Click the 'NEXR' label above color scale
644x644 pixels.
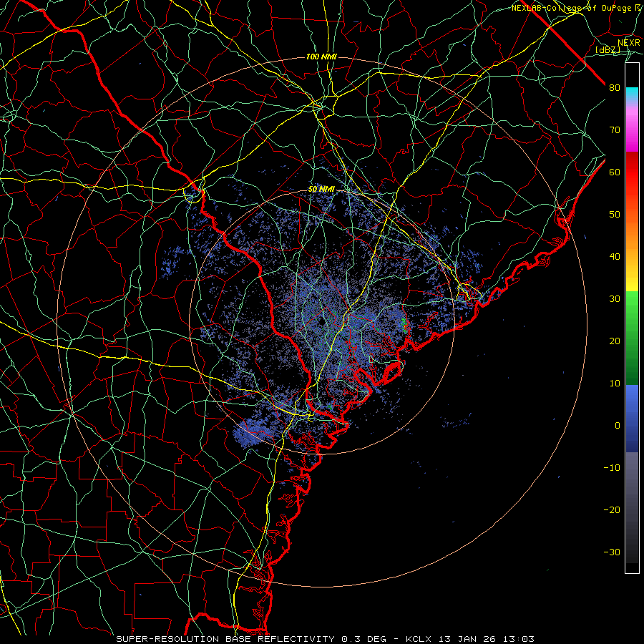point(629,43)
